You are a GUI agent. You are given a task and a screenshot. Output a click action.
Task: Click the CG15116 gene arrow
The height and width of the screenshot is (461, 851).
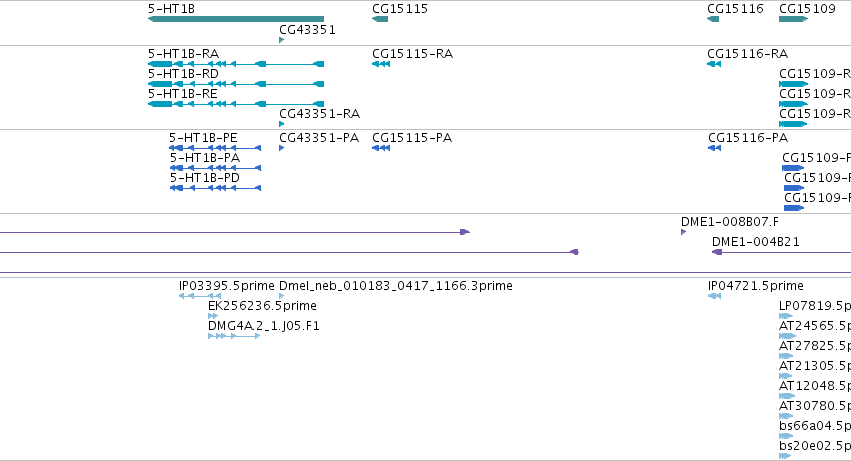tap(713, 19)
